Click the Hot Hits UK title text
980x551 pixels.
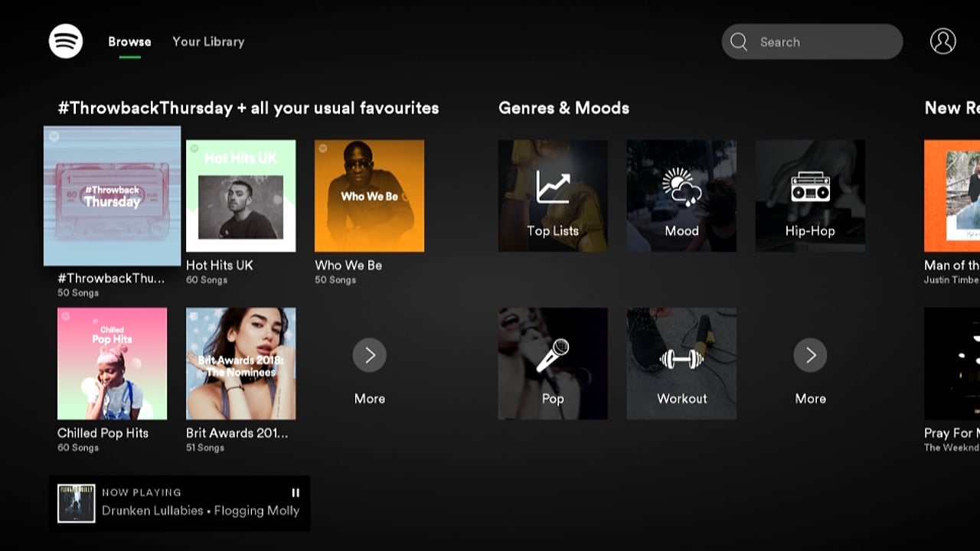(x=220, y=266)
